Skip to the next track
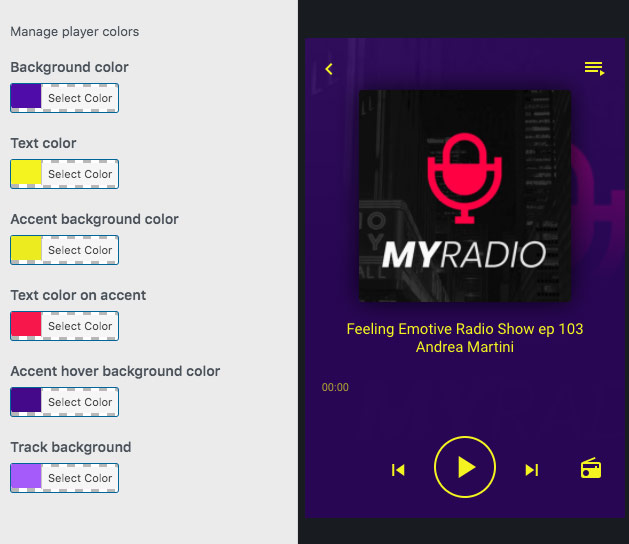The width and height of the screenshot is (629, 544). [532, 470]
